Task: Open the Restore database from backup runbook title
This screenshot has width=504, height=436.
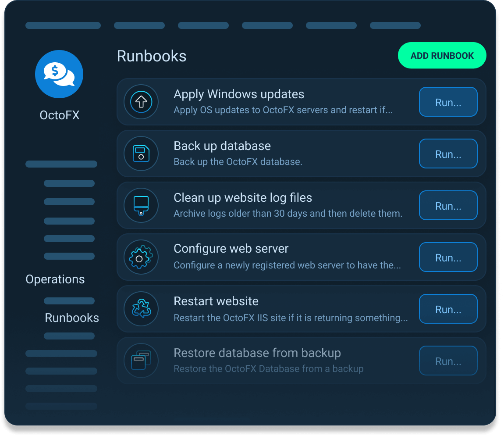Action: coord(257,353)
